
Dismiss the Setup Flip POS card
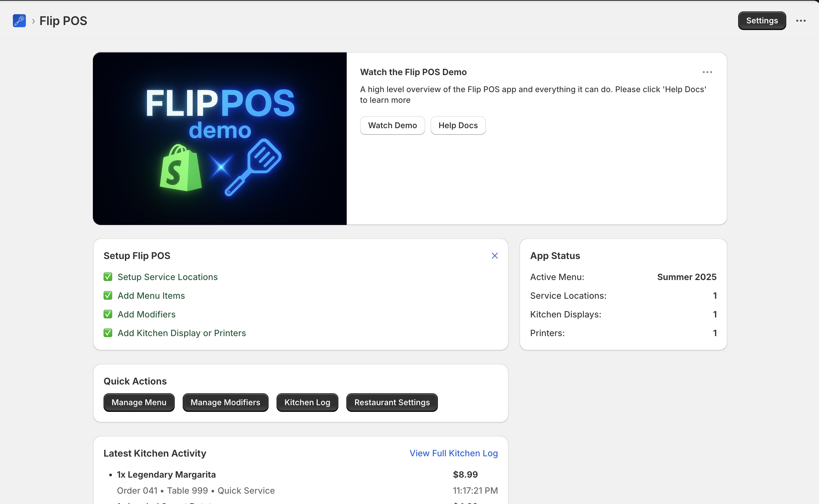click(495, 256)
